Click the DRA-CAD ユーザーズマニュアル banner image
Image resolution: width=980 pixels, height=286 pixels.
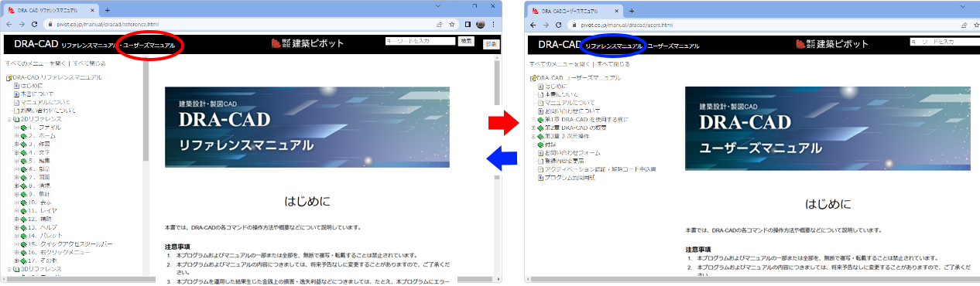[828, 128]
